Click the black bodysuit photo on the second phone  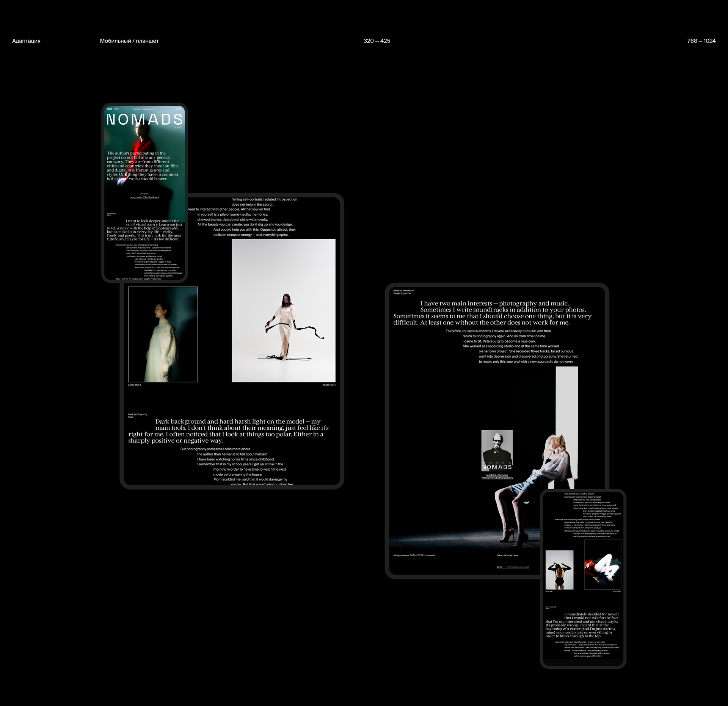point(559,570)
